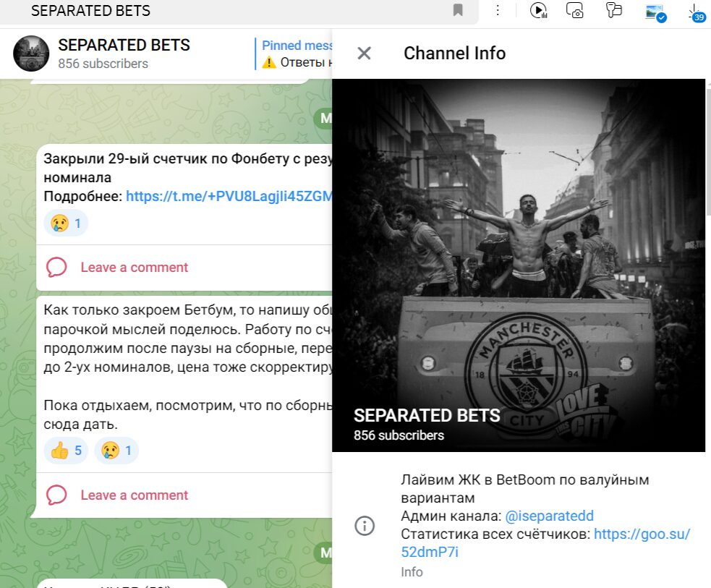Click crying emoji reaction on Fonbet message
711x588 pixels.
pos(66,223)
